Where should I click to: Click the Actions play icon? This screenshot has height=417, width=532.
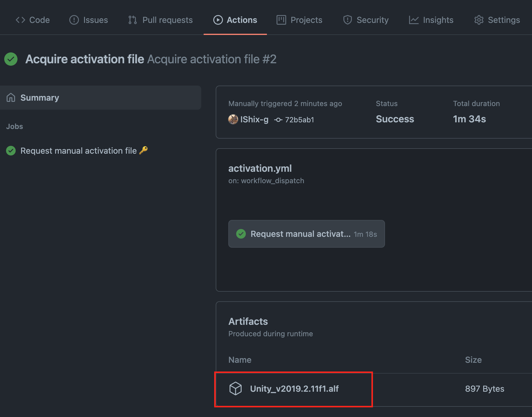tap(218, 20)
